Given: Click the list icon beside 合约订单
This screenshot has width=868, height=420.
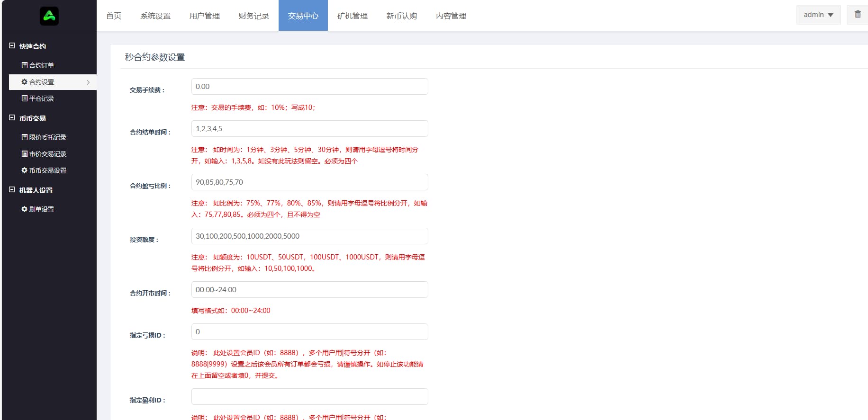Looking at the screenshot, I should point(25,65).
